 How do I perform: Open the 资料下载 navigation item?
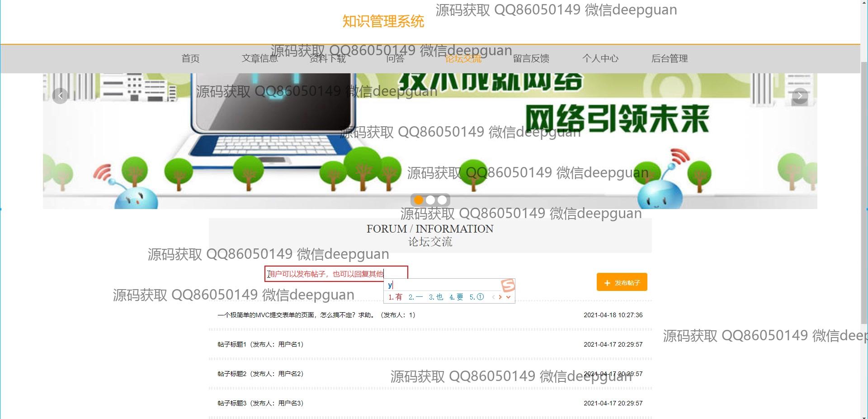click(x=327, y=58)
